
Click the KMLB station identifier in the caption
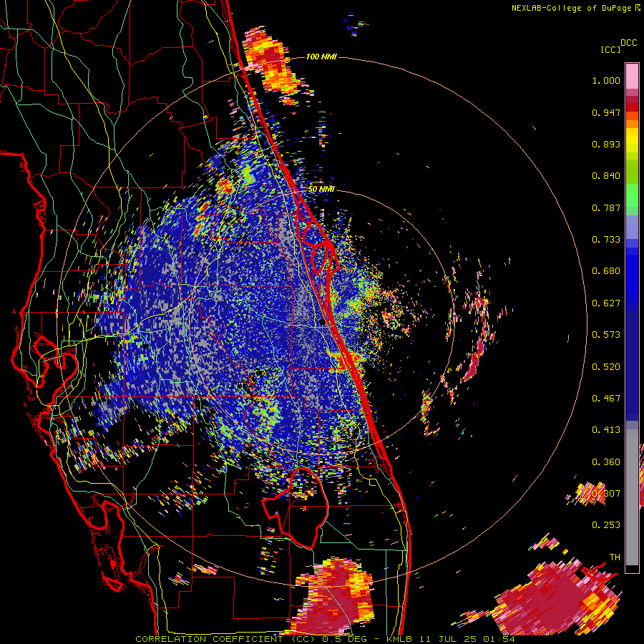(400, 639)
